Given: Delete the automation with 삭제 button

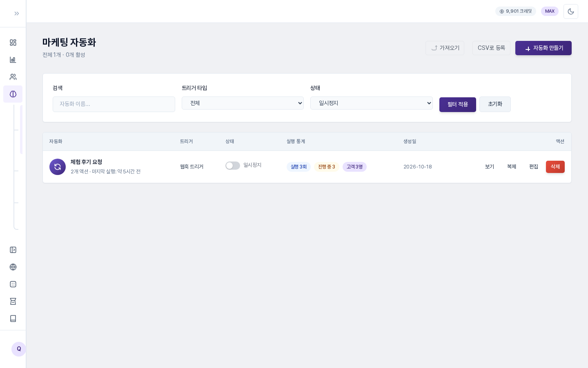Looking at the screenshot, I should 555,167.
